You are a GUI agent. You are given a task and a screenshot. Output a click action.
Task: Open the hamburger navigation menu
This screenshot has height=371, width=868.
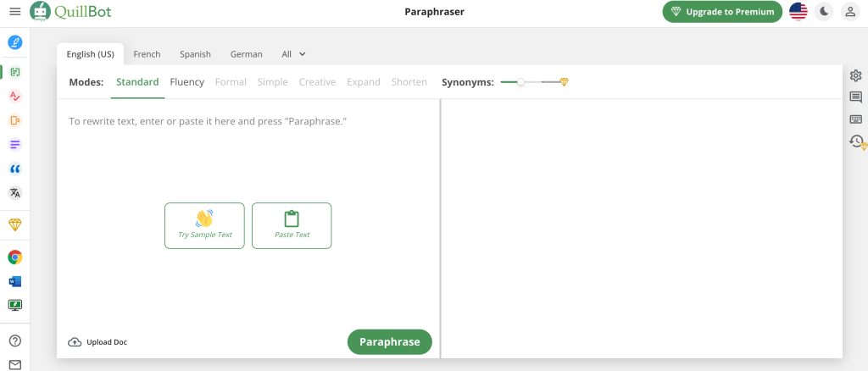pos(15,12)
